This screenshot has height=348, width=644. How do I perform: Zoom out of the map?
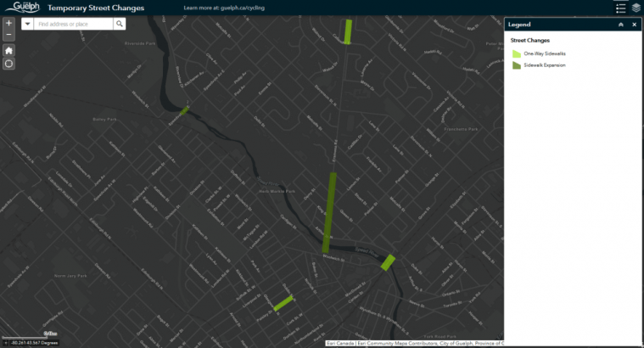tap(8, 36)
